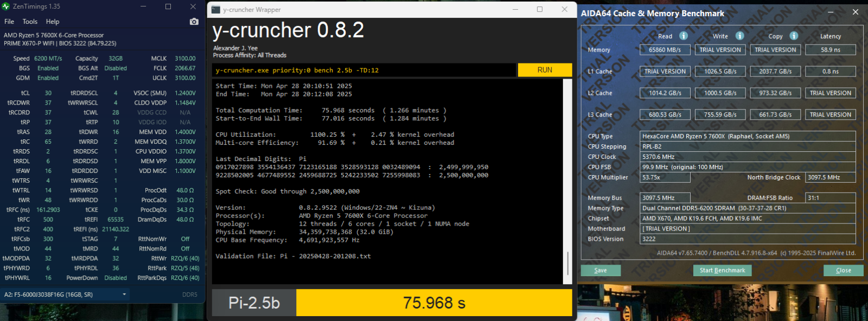Click the Cmd2T 1T value
The height and width of the screenshot is (321, 868).
coord(116,78)
